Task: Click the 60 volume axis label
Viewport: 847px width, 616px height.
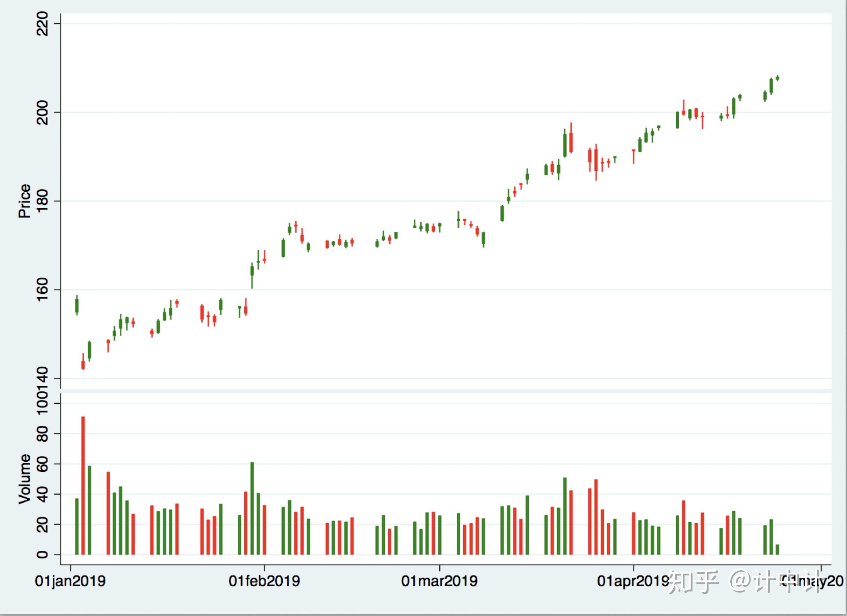Action: tap(42, 464)
